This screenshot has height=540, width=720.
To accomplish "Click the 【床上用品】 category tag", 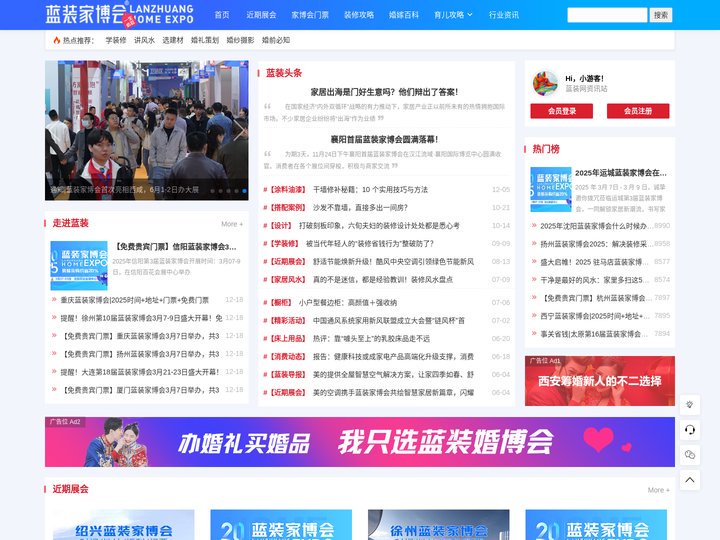I will click(287, 338).
